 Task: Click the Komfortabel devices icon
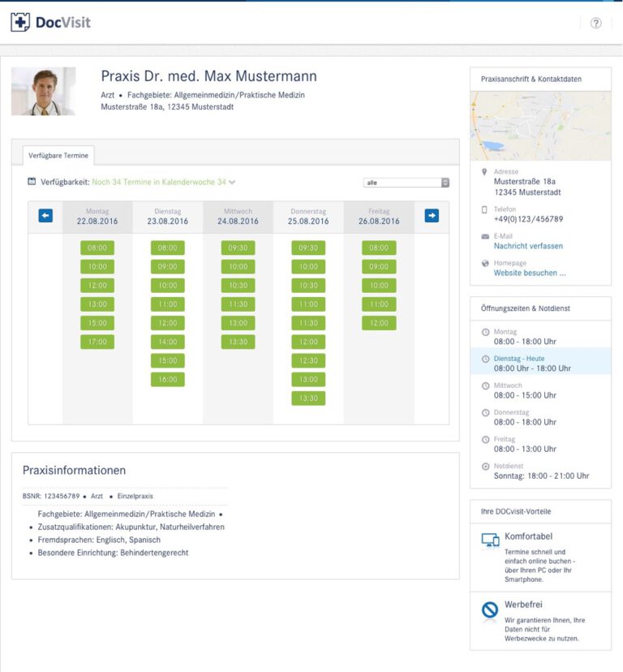[x=490, y=541]
